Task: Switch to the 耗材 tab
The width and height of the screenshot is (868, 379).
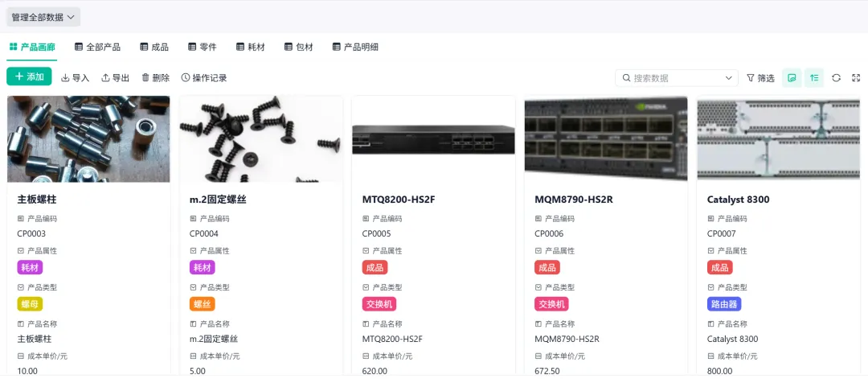Action: click(x=250, y=47)
